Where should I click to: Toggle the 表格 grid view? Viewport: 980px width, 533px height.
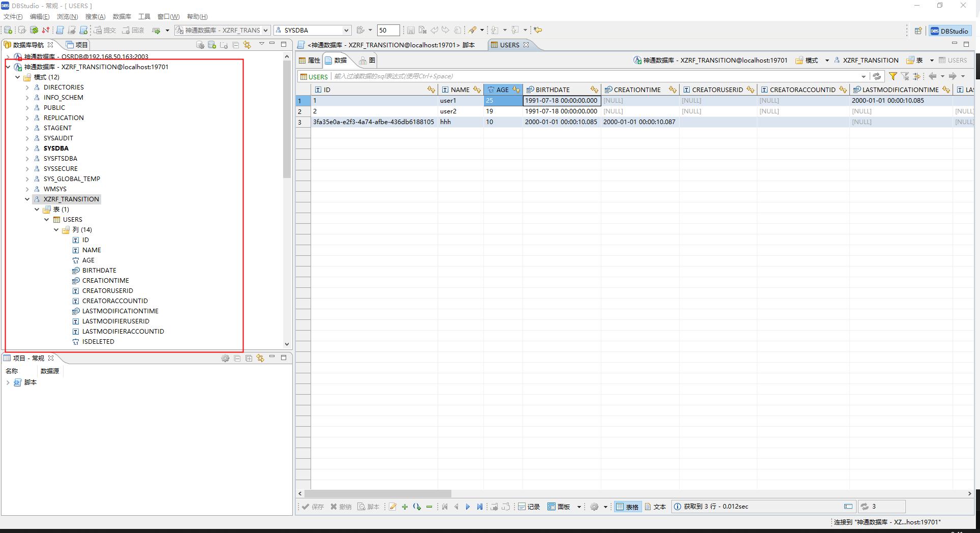point(627,507)
